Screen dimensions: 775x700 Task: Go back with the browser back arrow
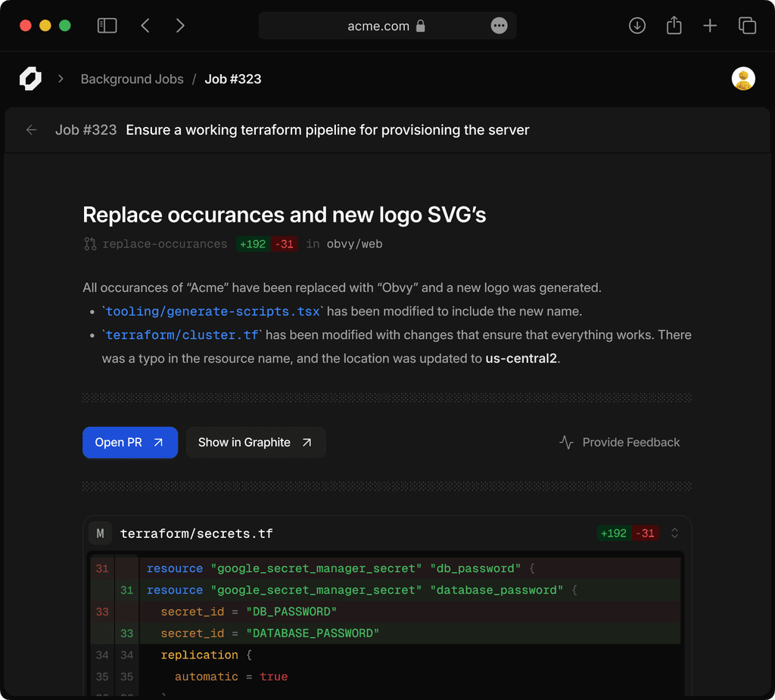tap(145, 26)
